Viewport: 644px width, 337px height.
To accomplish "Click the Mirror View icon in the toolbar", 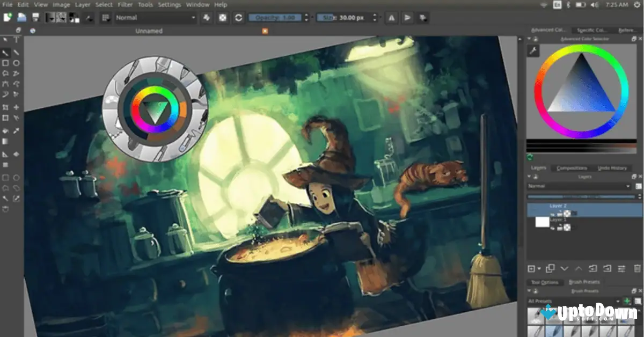I will [x=391, y=18].
